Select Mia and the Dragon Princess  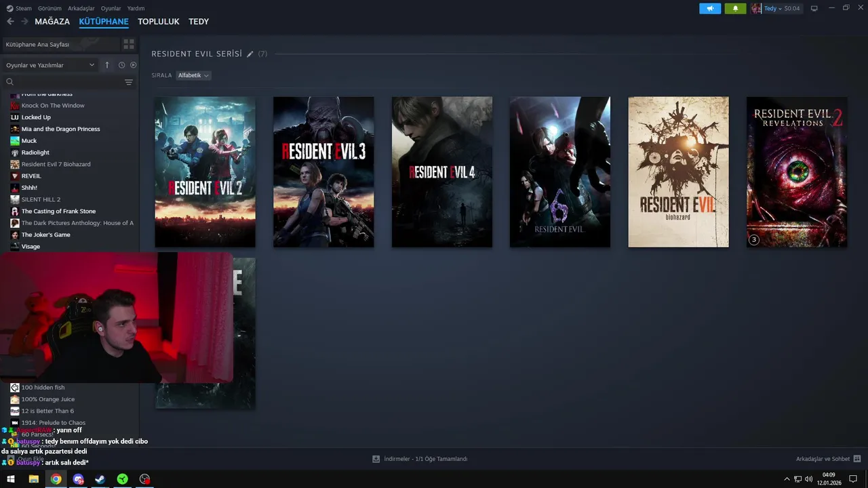(x=60, y=129)
